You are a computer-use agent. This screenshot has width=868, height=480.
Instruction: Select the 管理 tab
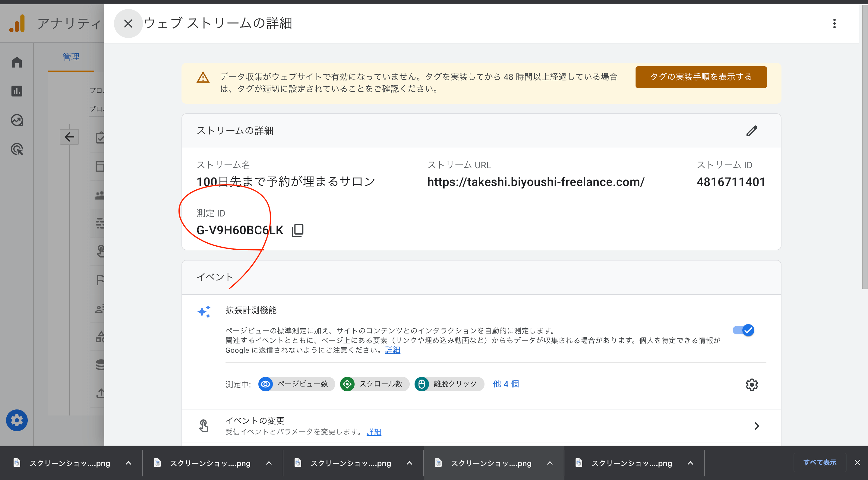71,57
